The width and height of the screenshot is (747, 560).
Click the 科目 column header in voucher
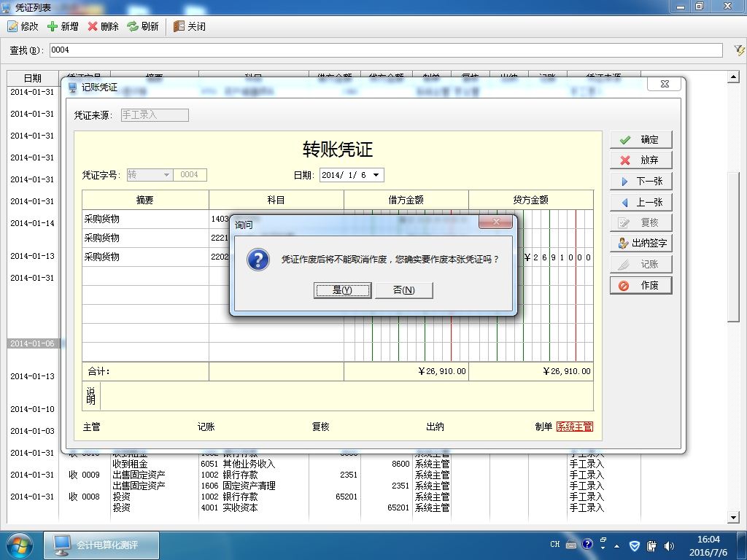coord(276,200)
